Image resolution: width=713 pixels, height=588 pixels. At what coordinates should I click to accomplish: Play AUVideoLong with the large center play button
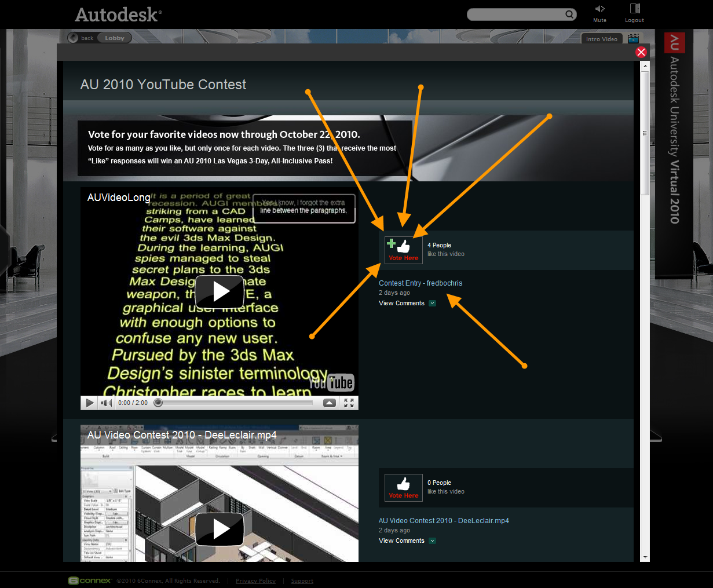click(220, 291)
